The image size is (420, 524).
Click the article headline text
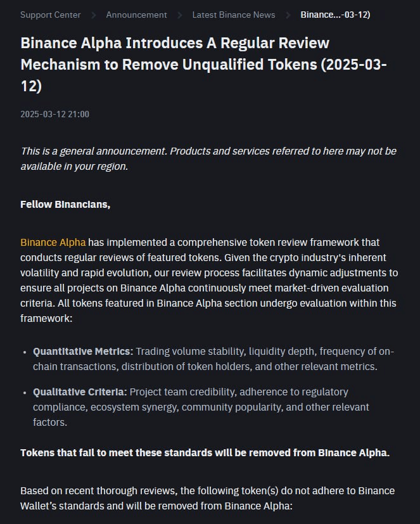(x=203, y=65)
